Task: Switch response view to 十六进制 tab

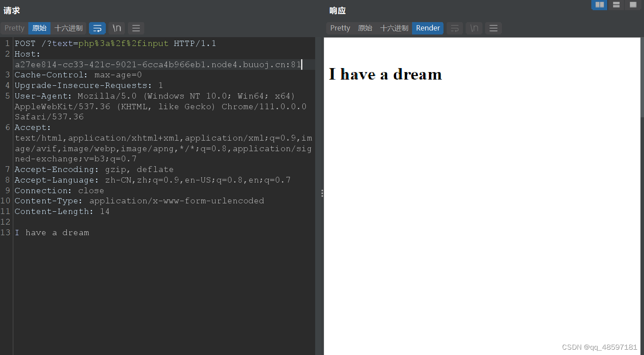Action: [x=394, y=28]
